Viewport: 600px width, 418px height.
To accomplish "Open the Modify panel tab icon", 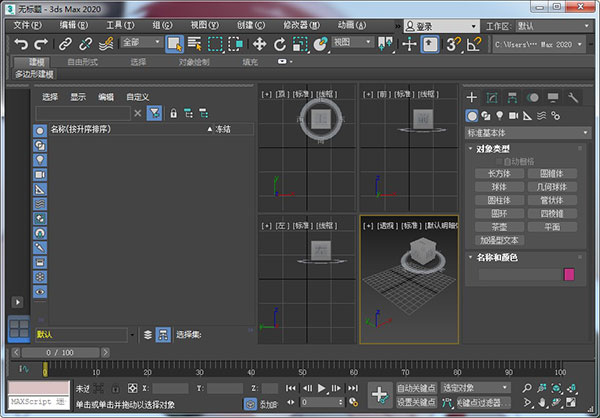I will 492,97.
